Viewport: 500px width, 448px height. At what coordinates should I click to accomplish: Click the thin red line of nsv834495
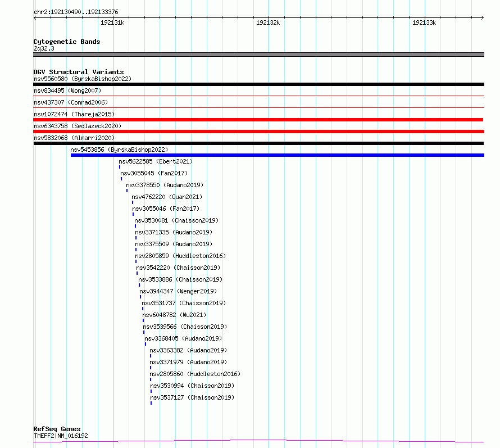(x=258, y=96)
